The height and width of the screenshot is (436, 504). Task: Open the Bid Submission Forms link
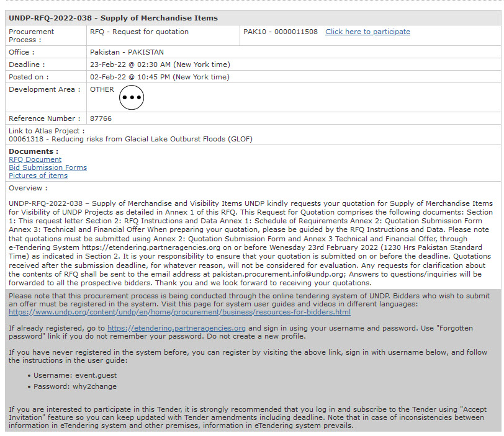pos(48,167)
